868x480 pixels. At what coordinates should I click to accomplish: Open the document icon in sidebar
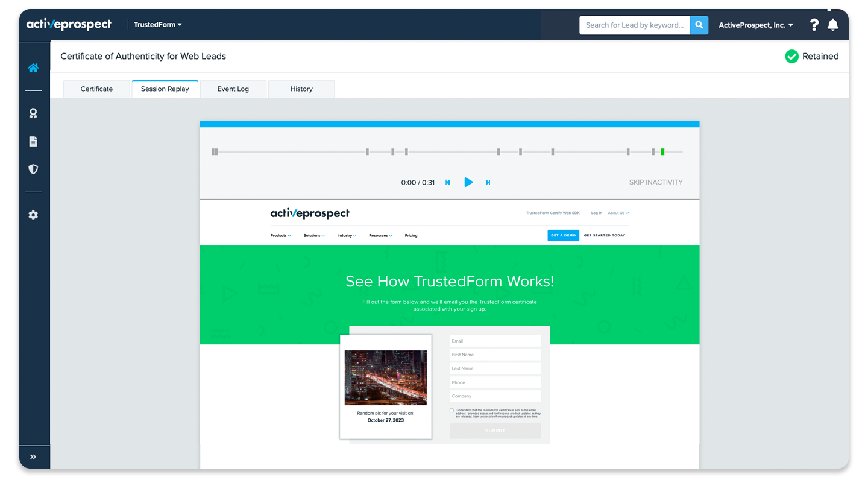pyautogui.click(x=33, y=142)
